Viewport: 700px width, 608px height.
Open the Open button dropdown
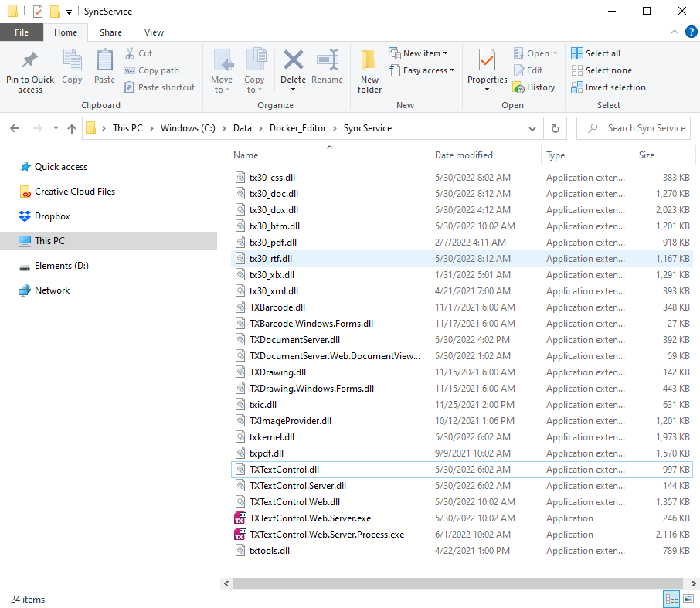tap(555, 53)
